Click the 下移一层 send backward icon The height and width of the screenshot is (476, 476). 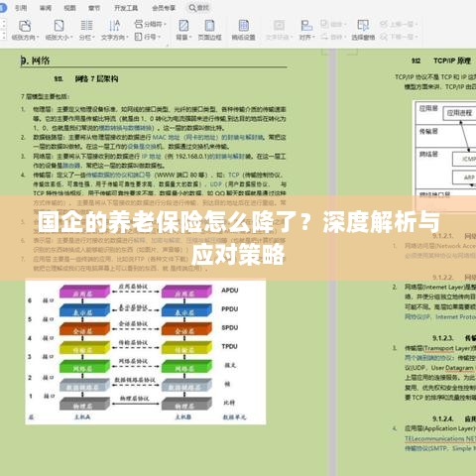click(x=384, y=37)
